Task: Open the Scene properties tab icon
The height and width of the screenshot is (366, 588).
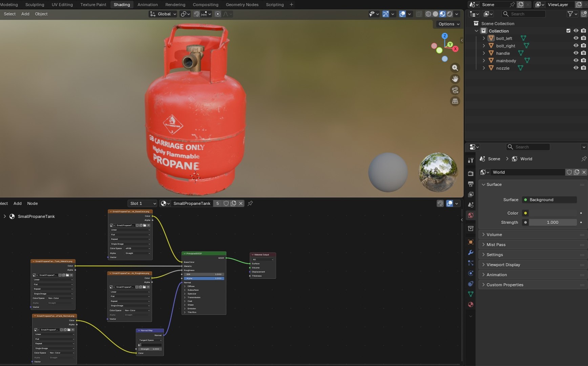Action: (x=470, y=205)
